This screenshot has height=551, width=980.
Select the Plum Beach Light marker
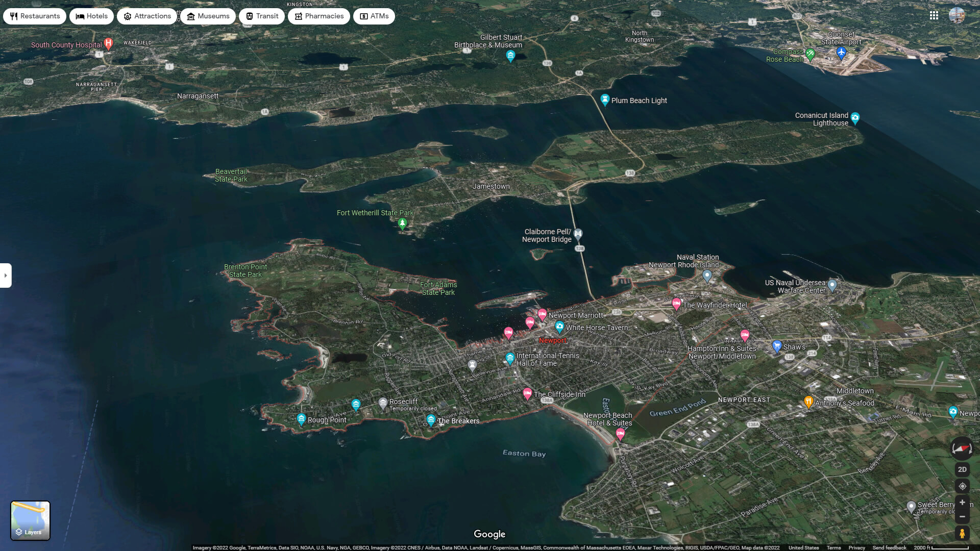point(604,98)
